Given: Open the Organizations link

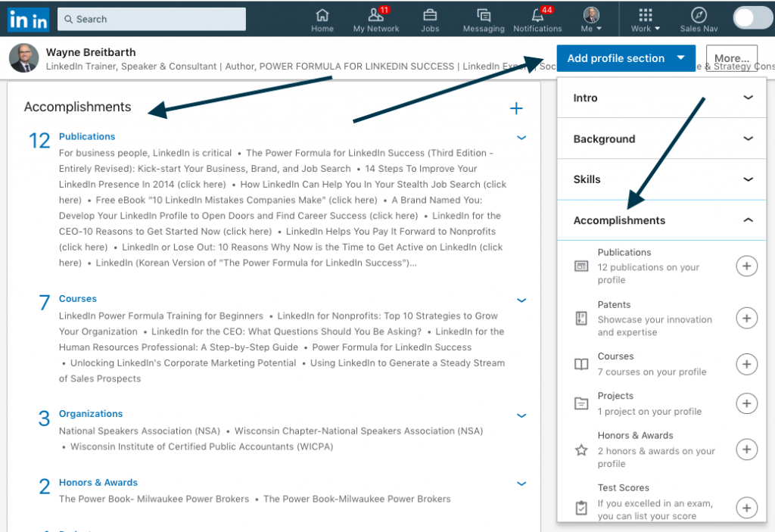Looking at the screenshot, I should click(91, 414).
